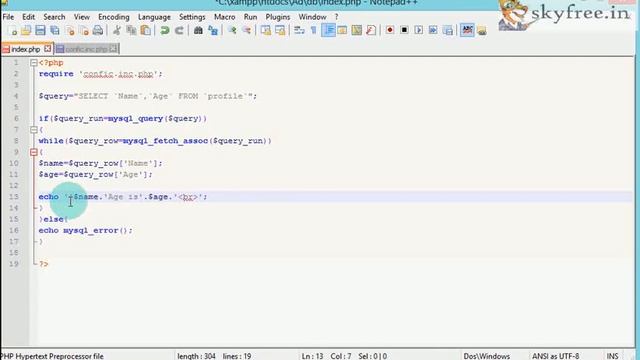Close all documents from toolbar
This screenshot has height=360, width=640.
(84, 31)
